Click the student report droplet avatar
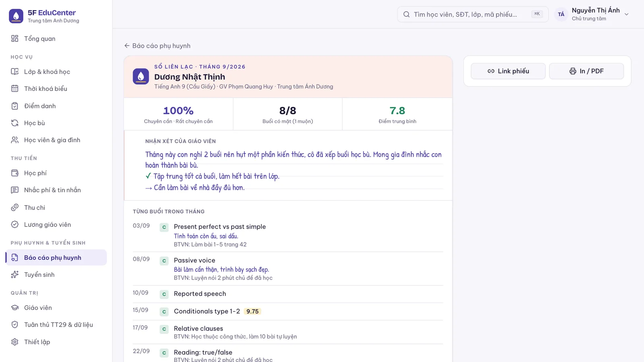 141,76
